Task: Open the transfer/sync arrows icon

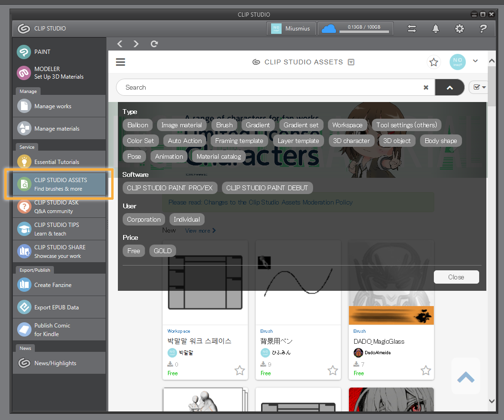Action: point(412,29)
